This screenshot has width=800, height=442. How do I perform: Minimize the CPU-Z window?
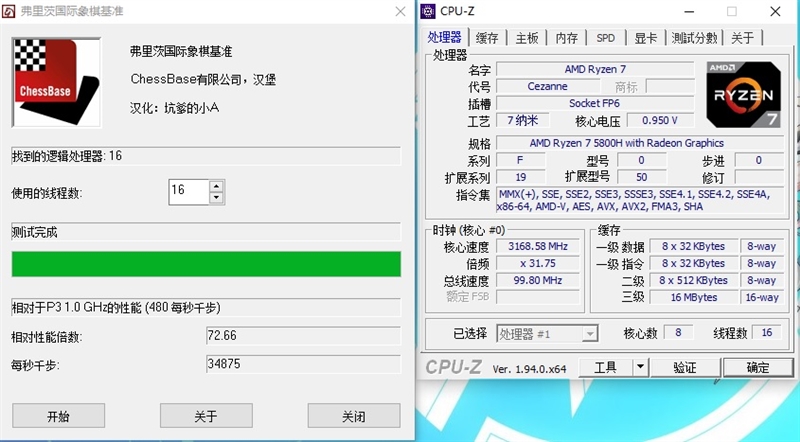click(x=689, y=11)
